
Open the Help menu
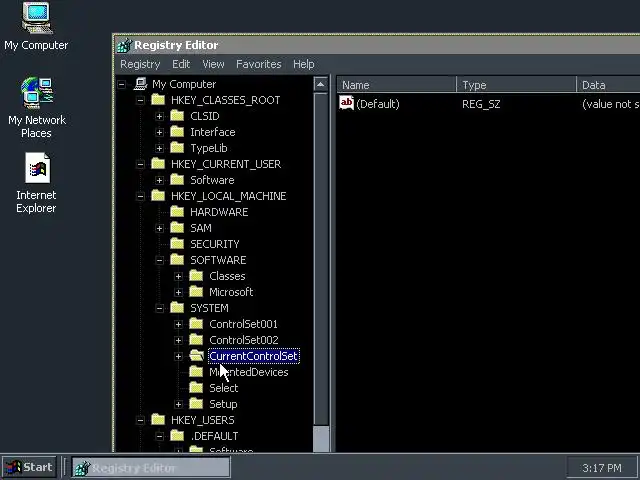click(x=303, y=64)
